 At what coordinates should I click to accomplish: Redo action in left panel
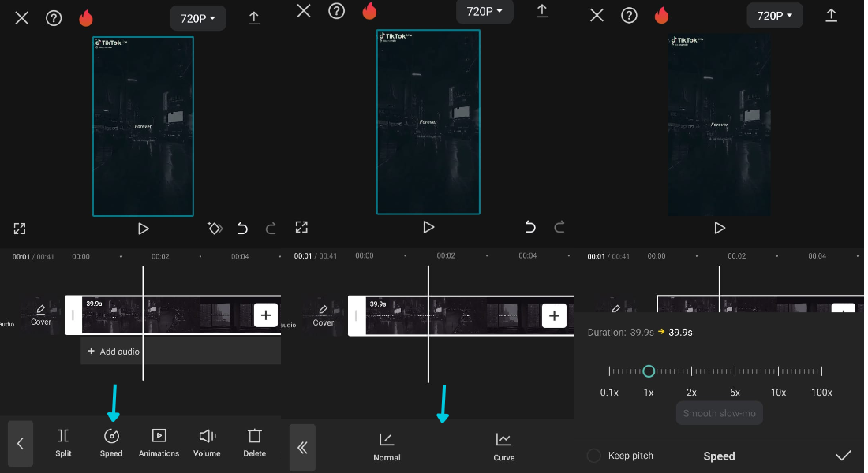click(x=271, y=228)
